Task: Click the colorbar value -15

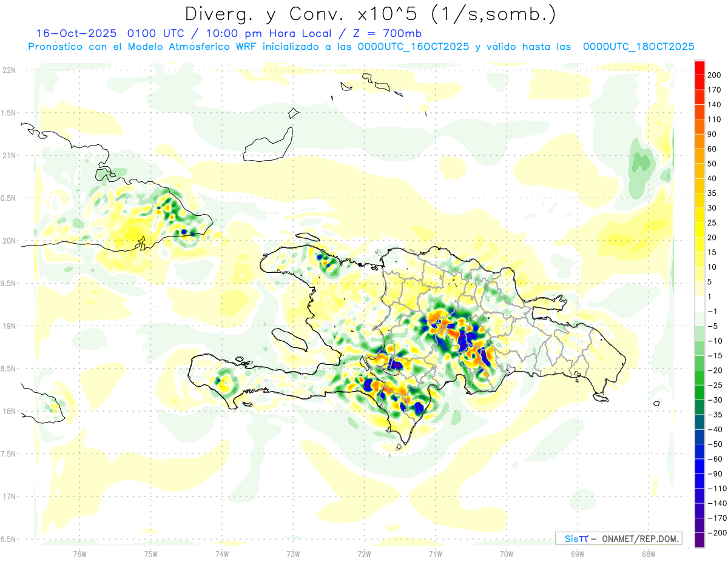Action: point(714,356)
